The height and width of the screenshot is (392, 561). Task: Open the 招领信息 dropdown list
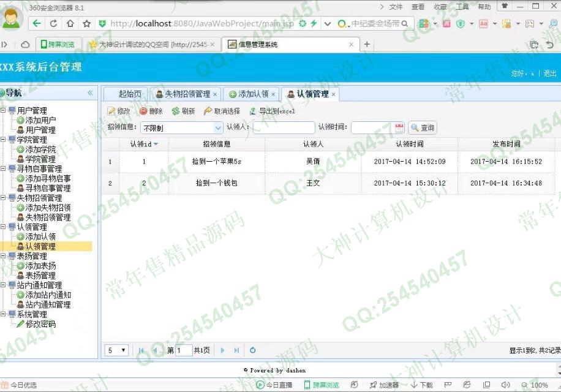218,127
